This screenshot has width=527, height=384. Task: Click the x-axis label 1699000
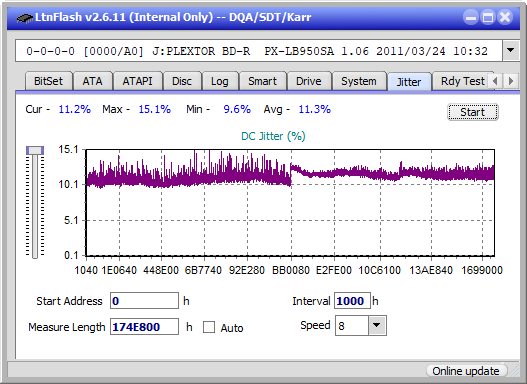[x=482, y=270]
